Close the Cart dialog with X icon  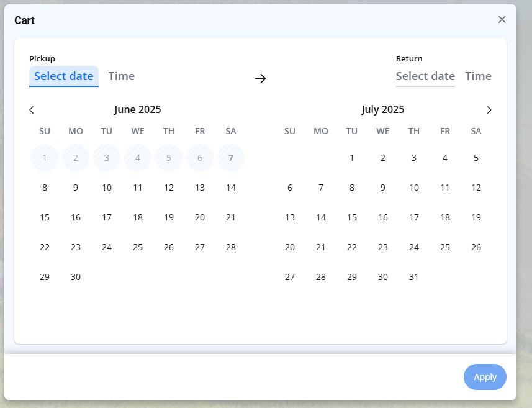502,19
